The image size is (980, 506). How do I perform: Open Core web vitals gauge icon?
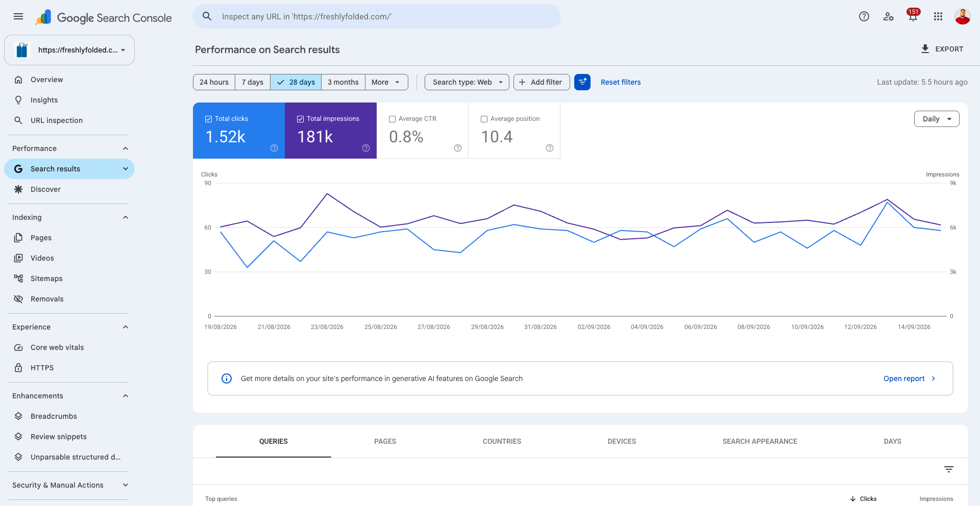point(18,347)
